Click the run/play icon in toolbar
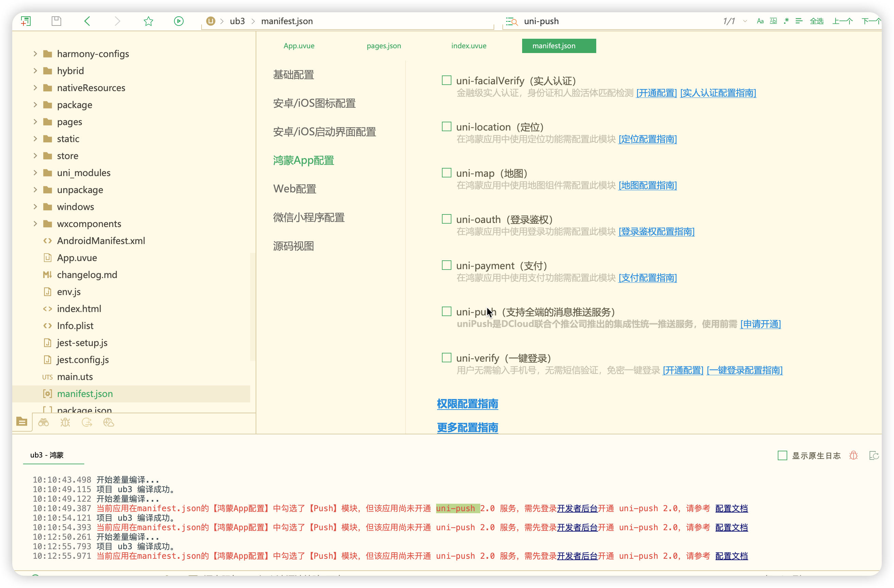The width and height of the screenshot is (894, 588). 179,21
